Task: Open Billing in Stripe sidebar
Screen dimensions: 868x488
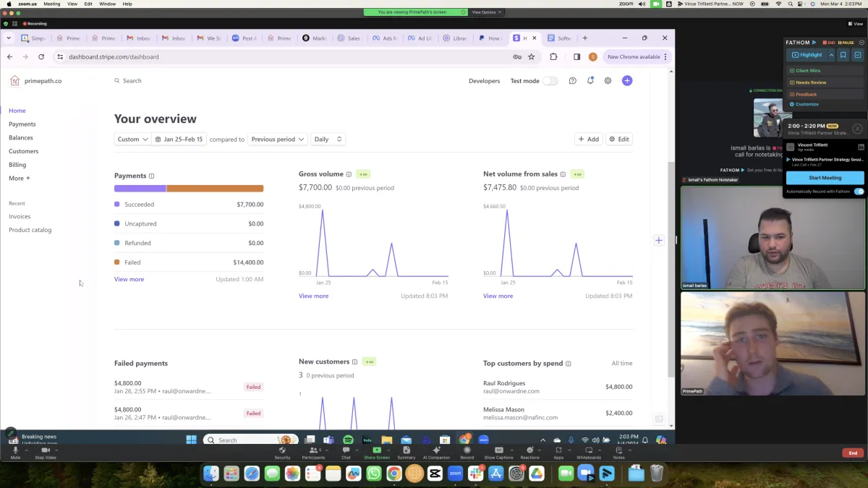Action: tap(17, 165)
